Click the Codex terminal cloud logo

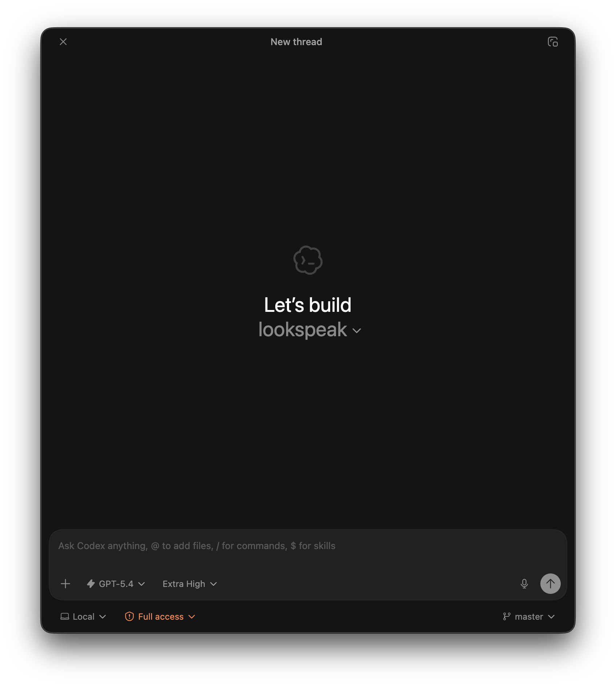(x=308, y=260)
